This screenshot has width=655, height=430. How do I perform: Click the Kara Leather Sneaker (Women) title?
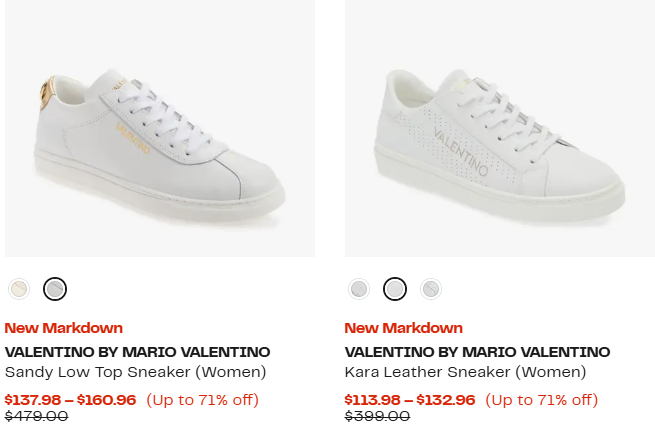[x=465, y=372]
